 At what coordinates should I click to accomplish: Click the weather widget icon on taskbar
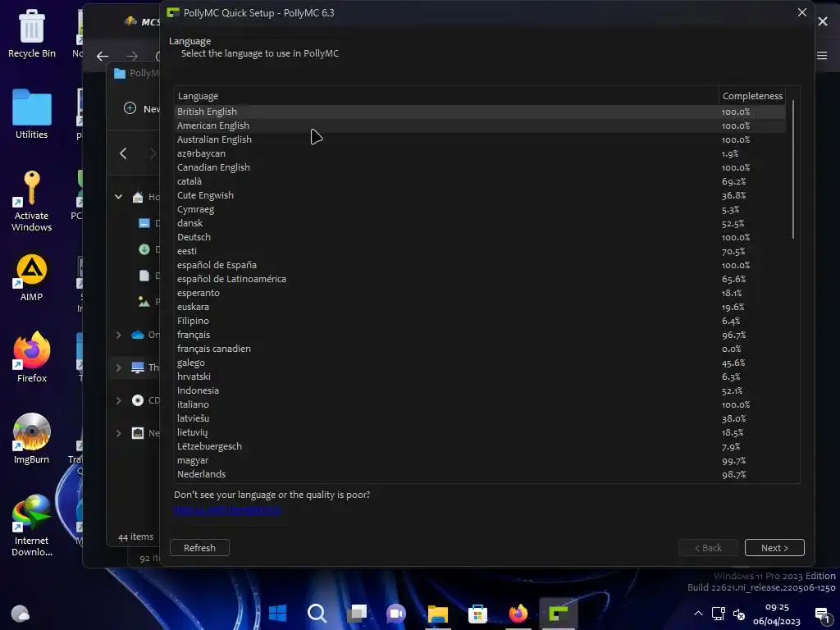pos(21,613)
